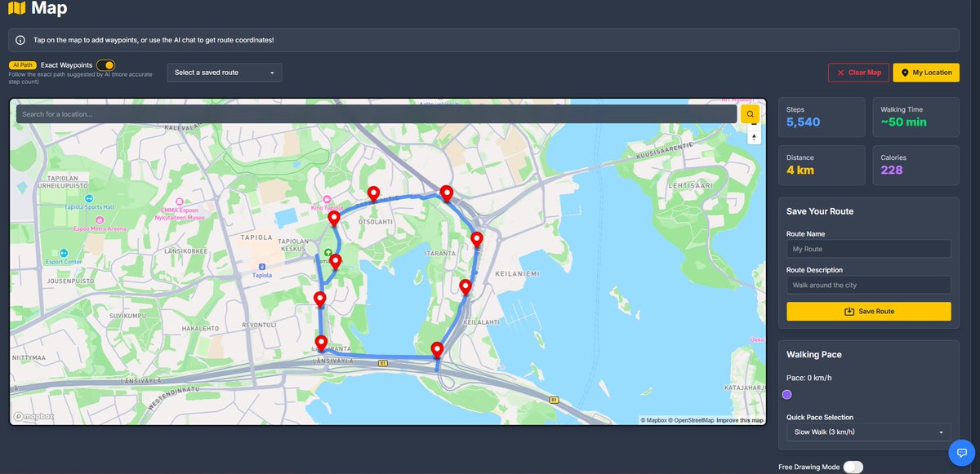Click the yellow map search magnifier button
The height and width of the screenshot is (474, 980).
click(x=750, y=114)
